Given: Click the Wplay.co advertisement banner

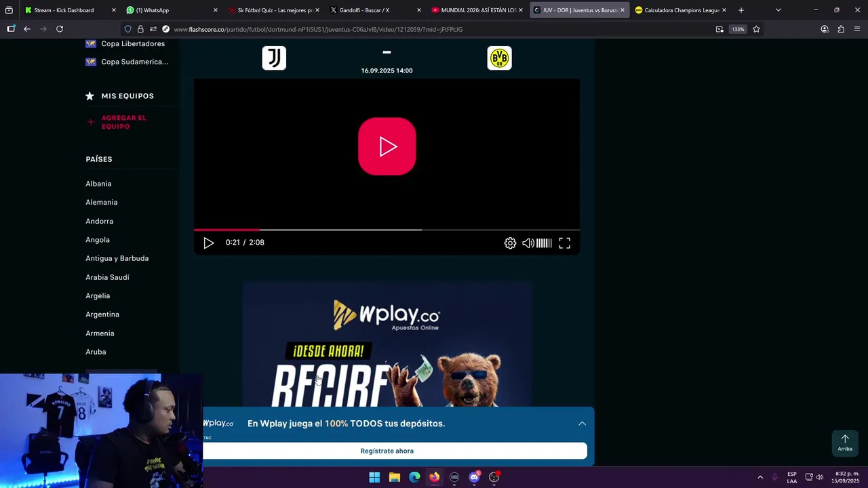Looking at the screenshot, I should pos(387,344).
